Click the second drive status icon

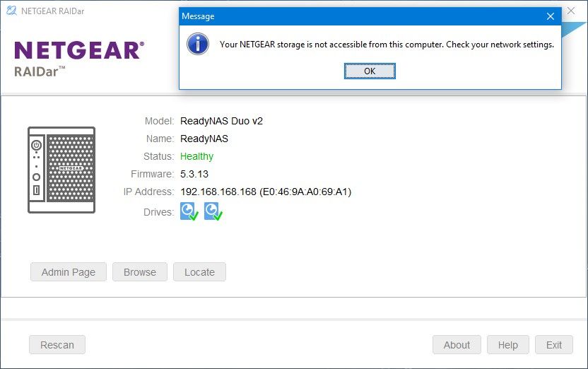point(213,211)
